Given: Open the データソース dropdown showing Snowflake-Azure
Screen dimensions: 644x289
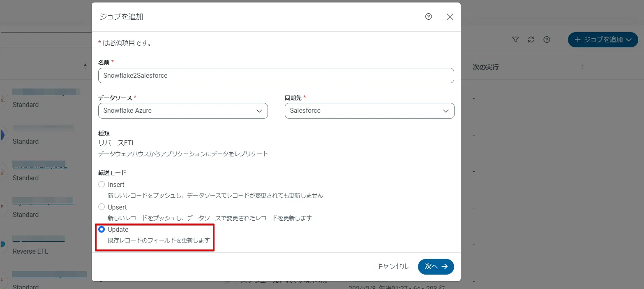Looking at the screenshot, I should [182, 110].
